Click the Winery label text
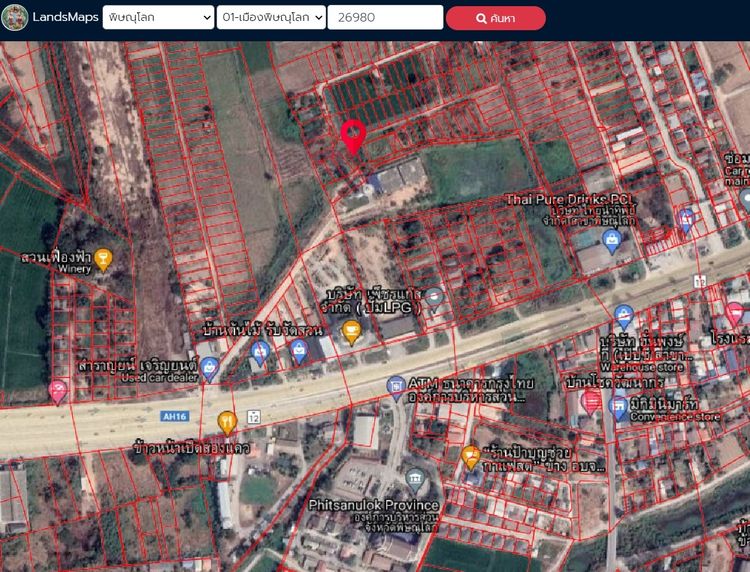 75,269
